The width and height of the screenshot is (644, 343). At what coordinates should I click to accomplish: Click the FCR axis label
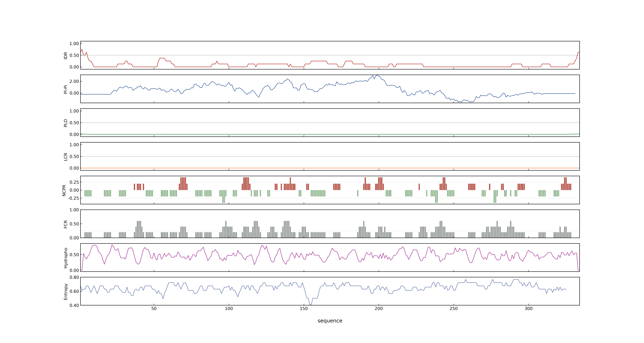(x=66, y=224)
